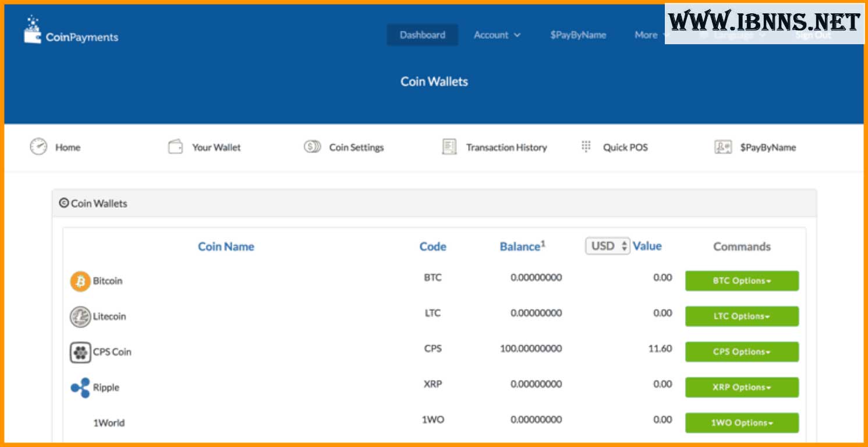Click the CPS code cell
This screenshot has height=447, width=868.
[433, 349]
